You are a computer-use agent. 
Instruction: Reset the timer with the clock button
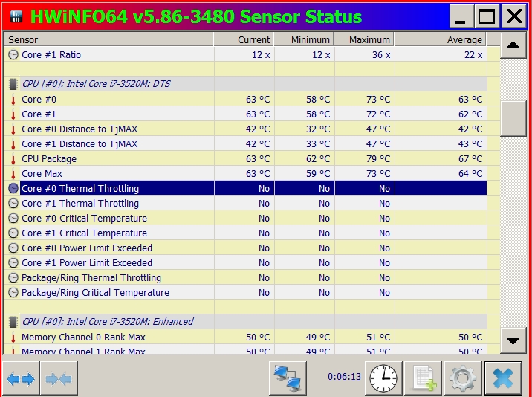(x=383, y=378)
